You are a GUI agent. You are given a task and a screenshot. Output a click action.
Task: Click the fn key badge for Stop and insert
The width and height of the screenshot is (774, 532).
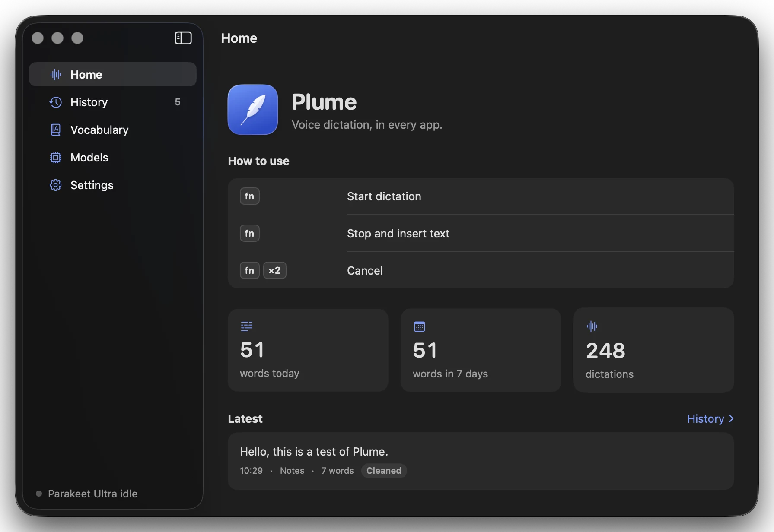250,234
